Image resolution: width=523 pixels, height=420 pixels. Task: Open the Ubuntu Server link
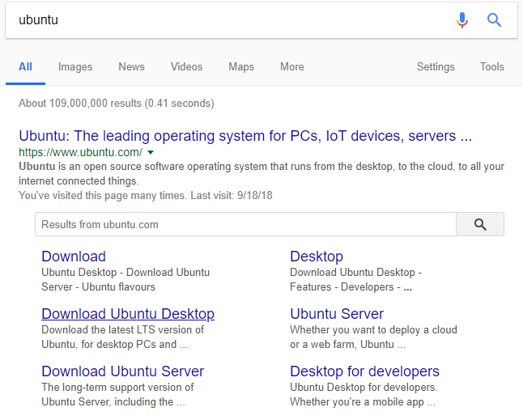tap(337, 314)
